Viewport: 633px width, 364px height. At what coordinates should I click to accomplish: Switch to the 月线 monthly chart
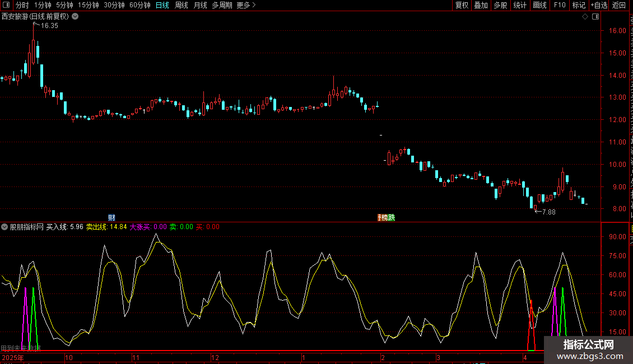[200, 5]
